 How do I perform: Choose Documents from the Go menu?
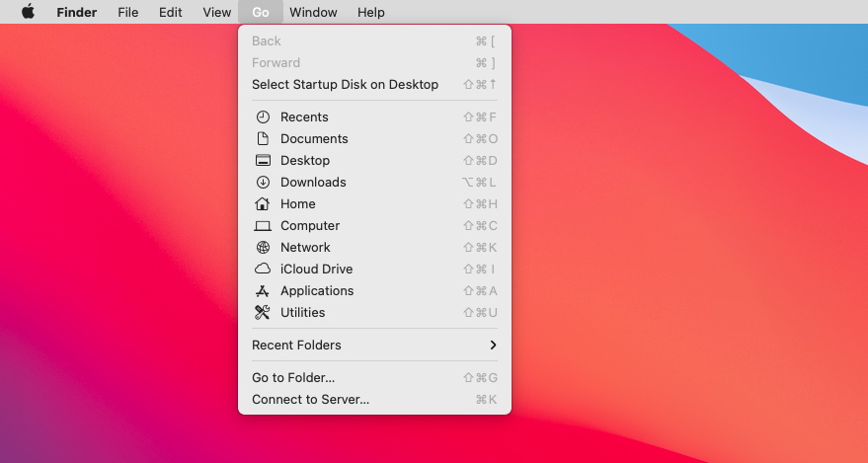coord(375,138)
